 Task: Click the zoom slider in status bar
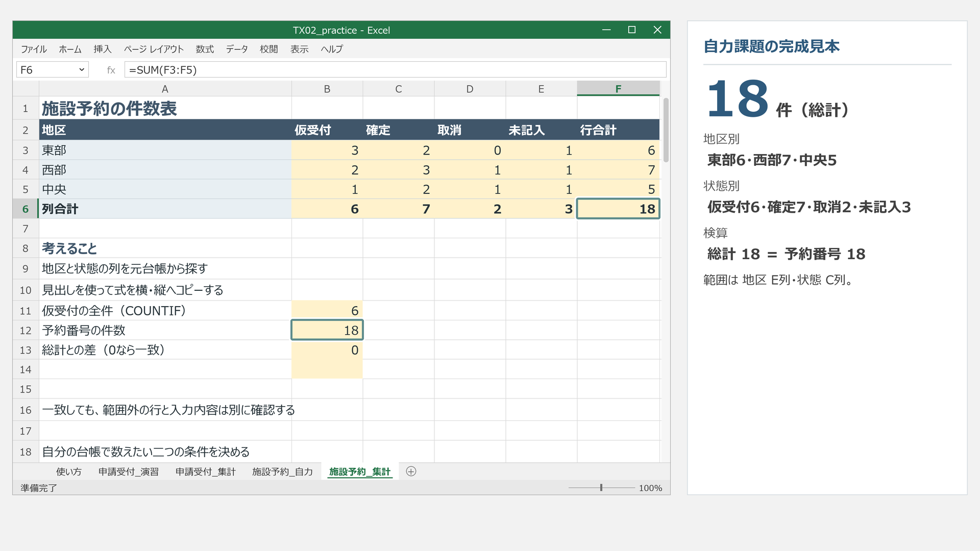pos(601,488)
